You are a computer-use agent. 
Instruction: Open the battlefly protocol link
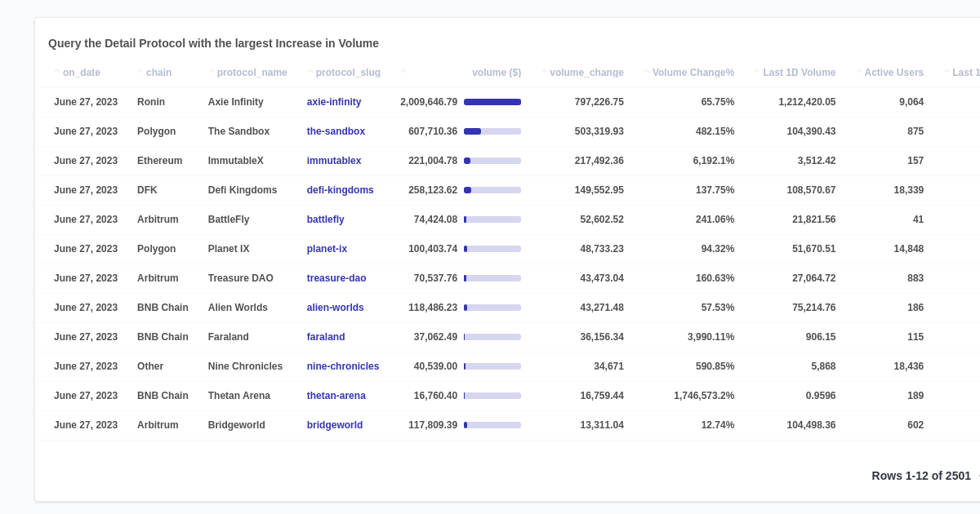(325, 219)
